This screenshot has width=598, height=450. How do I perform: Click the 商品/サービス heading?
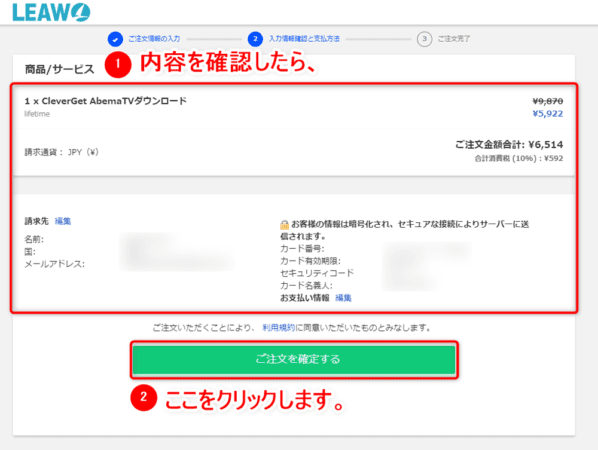(x=59, y=69)
